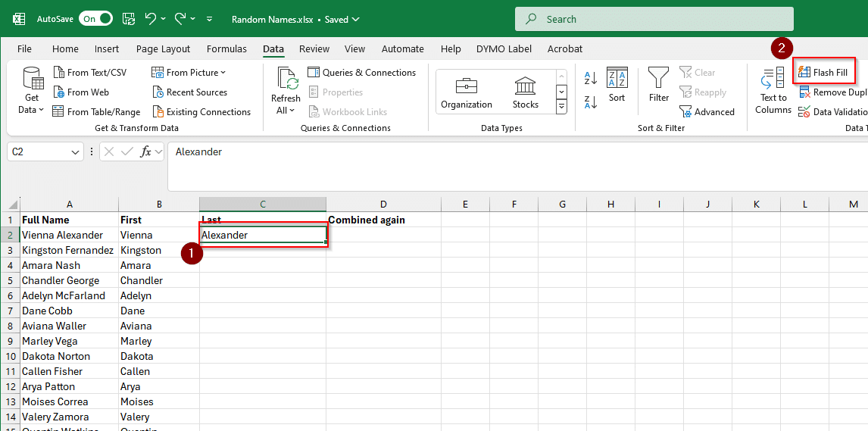Open the Undo history dropdown

164,19
